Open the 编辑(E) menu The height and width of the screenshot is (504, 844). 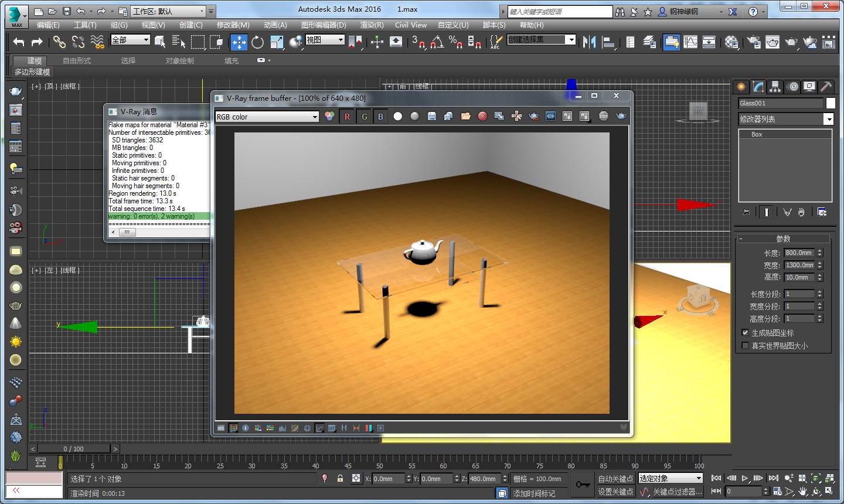point(48,25)
